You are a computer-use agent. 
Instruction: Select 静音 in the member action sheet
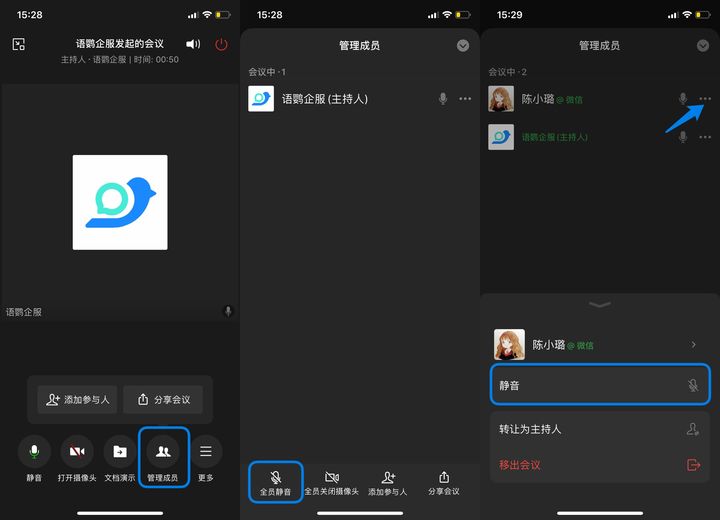click(x=598, y=384)
